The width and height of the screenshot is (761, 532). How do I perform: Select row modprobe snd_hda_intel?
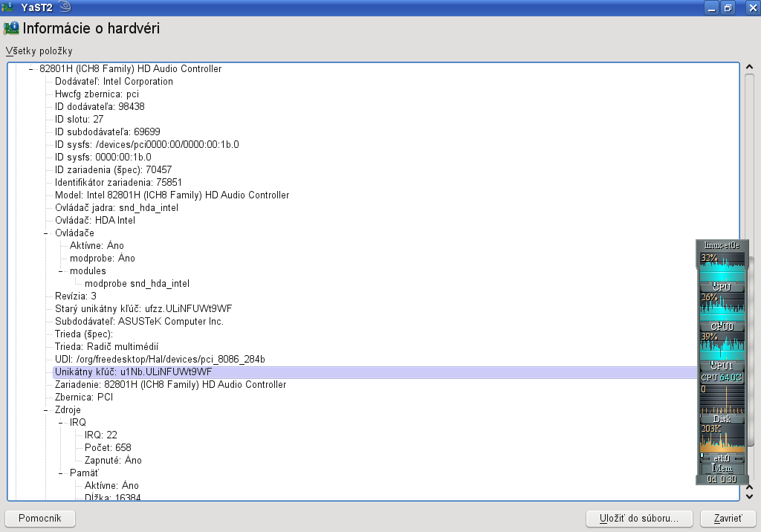(x=137, y=284)
